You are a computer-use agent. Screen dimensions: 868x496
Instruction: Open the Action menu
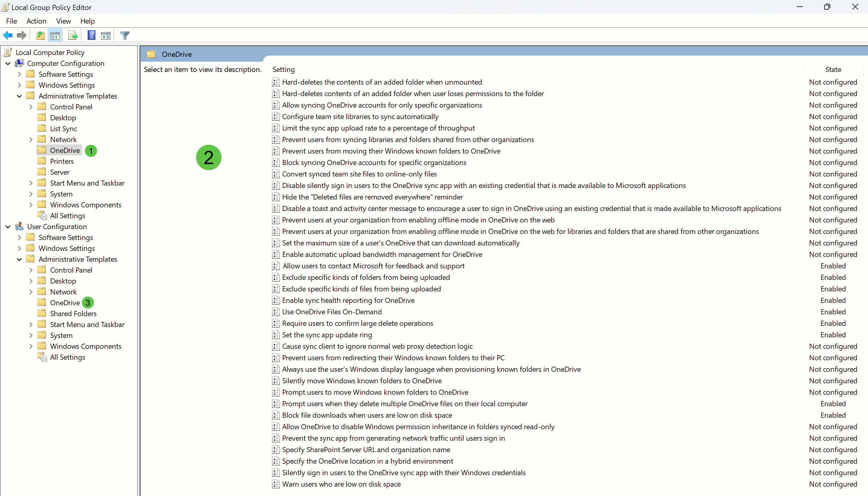click(x=37, y=21)
